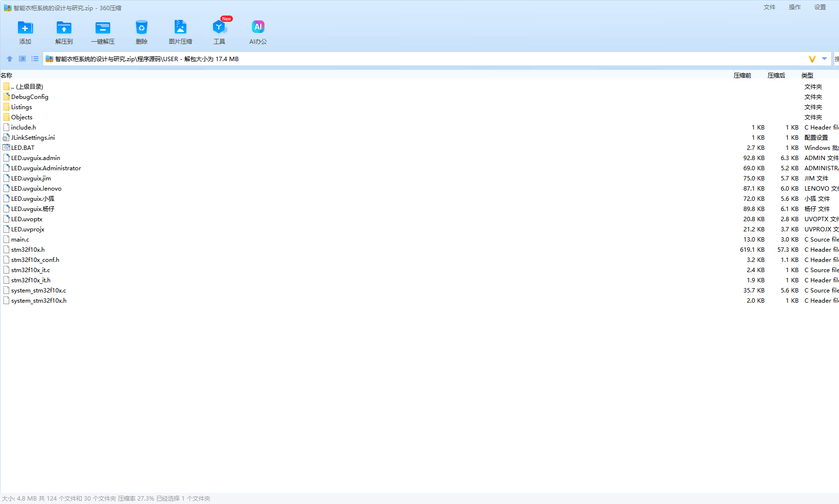This screenshot has height=504, width=839.
Task: Switch to list view mode
Action: pos(35,59)
